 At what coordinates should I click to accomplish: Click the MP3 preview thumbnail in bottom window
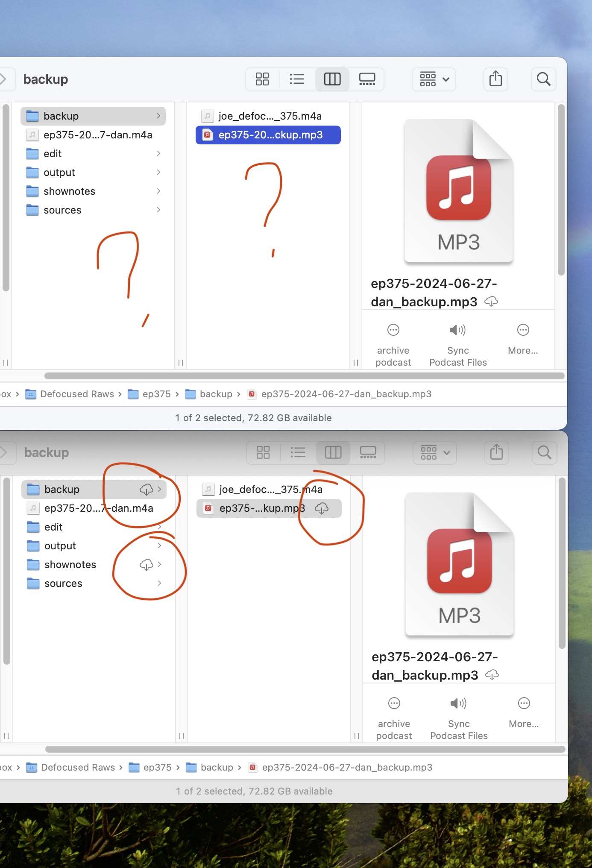460,564
